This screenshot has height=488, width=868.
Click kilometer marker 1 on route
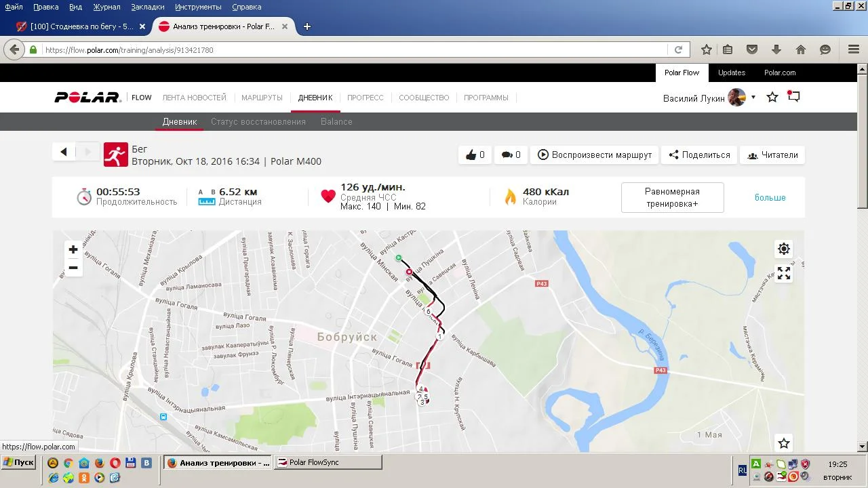click(x=439, y=337)
